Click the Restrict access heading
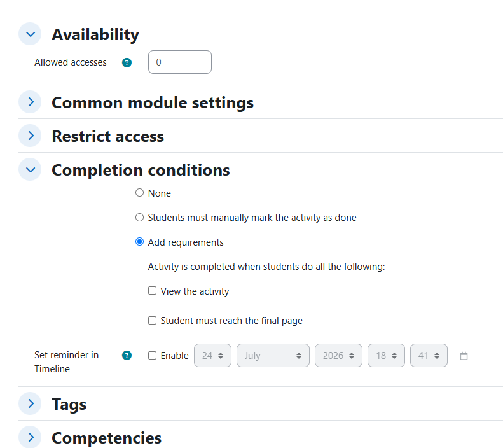Screen dimensions: 503x448 click(108, 136)
